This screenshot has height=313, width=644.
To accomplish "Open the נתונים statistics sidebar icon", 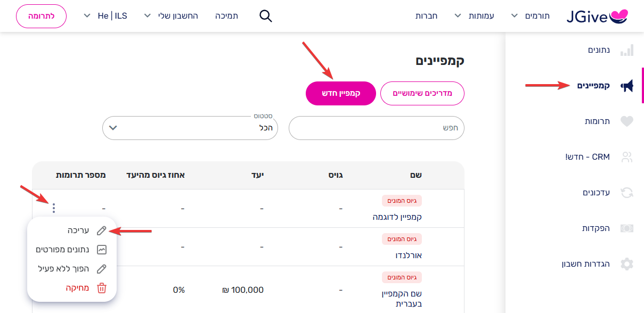I will (627, 50).
